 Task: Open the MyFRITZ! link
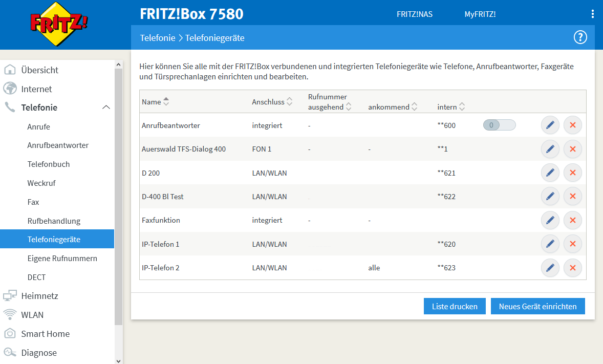click(x=480, y=14)
